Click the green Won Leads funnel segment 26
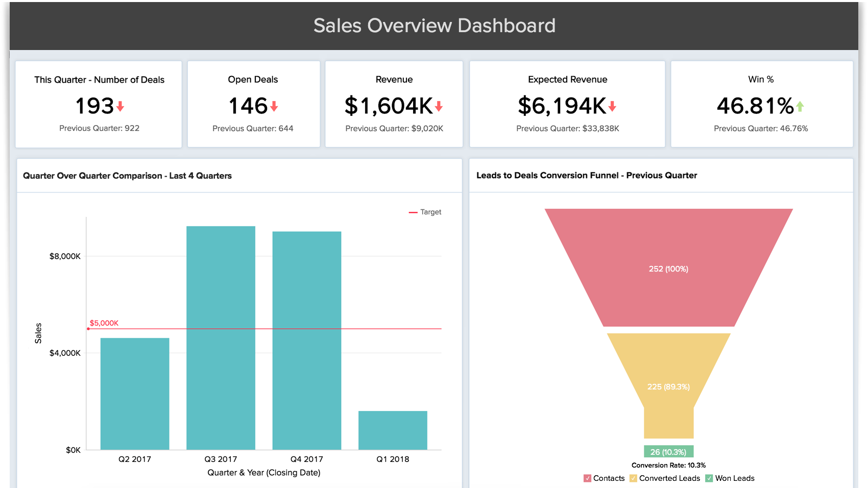The image size is (868, 488). [x=668, y=452]
